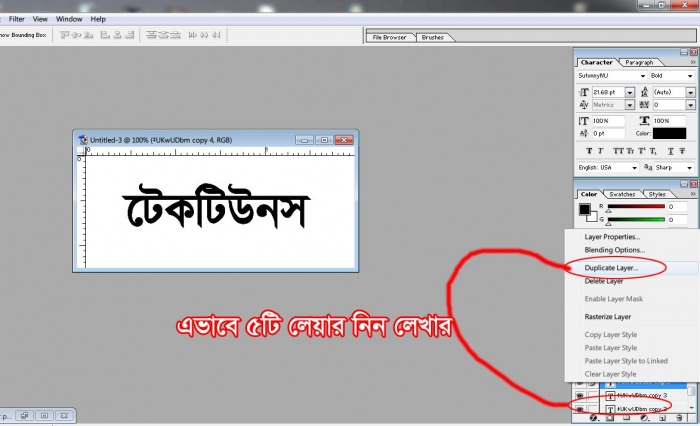Toggle Faux Italic in Character panel
Image resolution: width=700 pixels, height=426 pixels.
(600, 151)
